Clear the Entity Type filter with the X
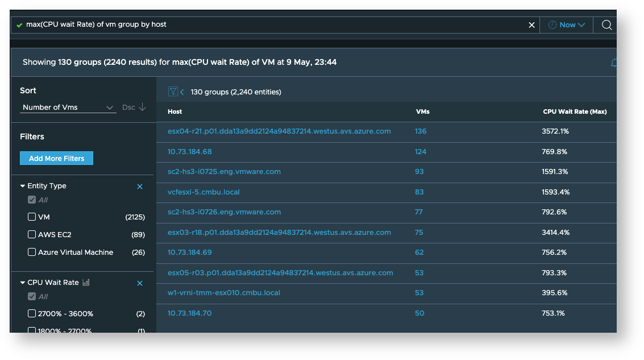 (x=140, y=187)
